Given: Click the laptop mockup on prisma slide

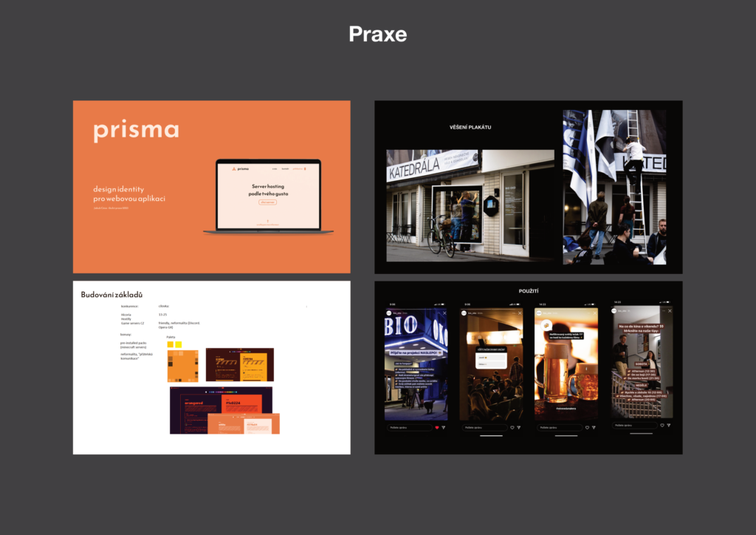Looking at the screenshot, I should pyautogui.click(x=268, y=197).
